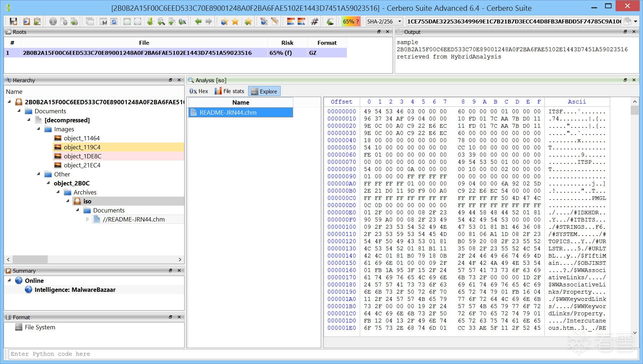Image resolution: width=643 pixels, height=364 pixels.
Task: Go back with the green left arrow
Action: pyautogui.click(x=198, y=21)
